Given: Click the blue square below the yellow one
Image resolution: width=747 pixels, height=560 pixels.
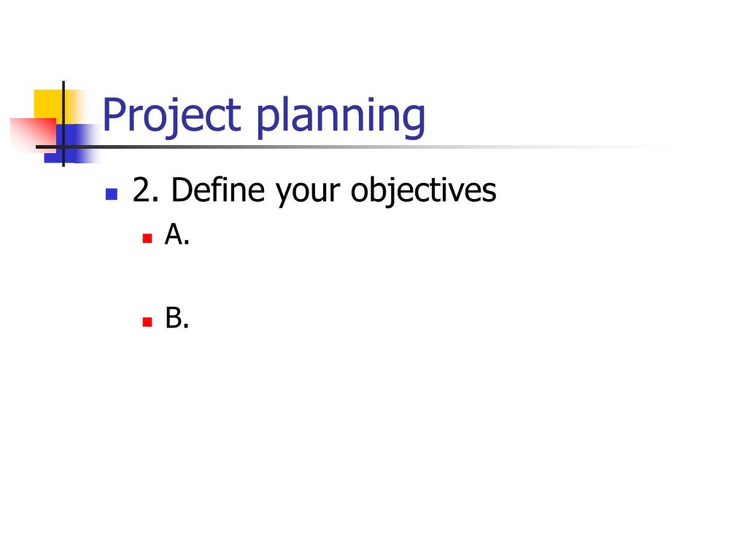Looking at the screenshot, I should pyautogui.click(x=71, y=143).
